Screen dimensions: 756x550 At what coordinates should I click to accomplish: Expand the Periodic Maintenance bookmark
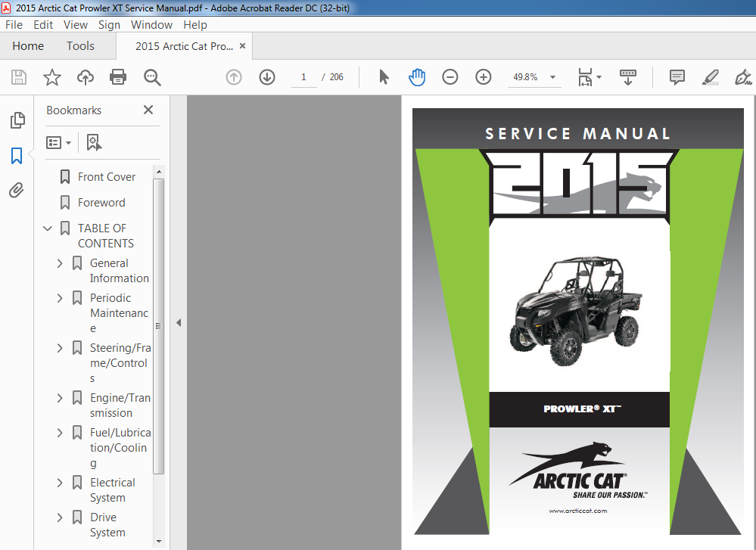click(x=60, y=298)
